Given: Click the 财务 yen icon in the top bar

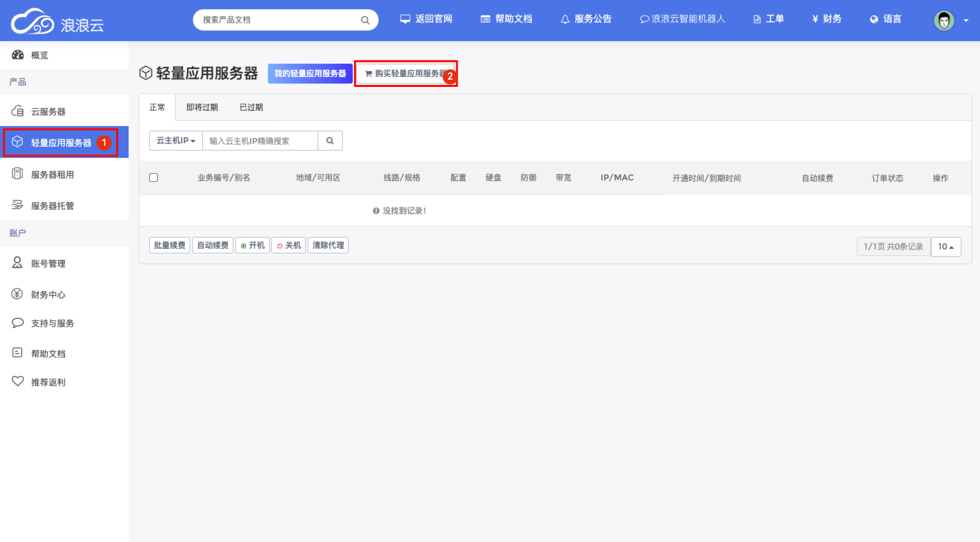Looking at the screenshot, I should [x=815, y=19].
